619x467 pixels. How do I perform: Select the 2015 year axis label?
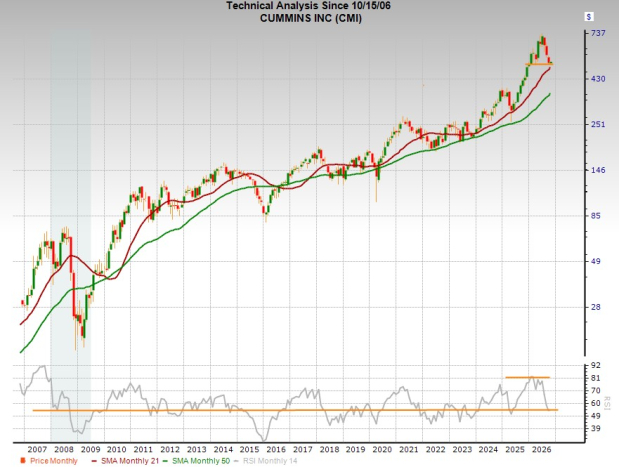coord(249,450)
